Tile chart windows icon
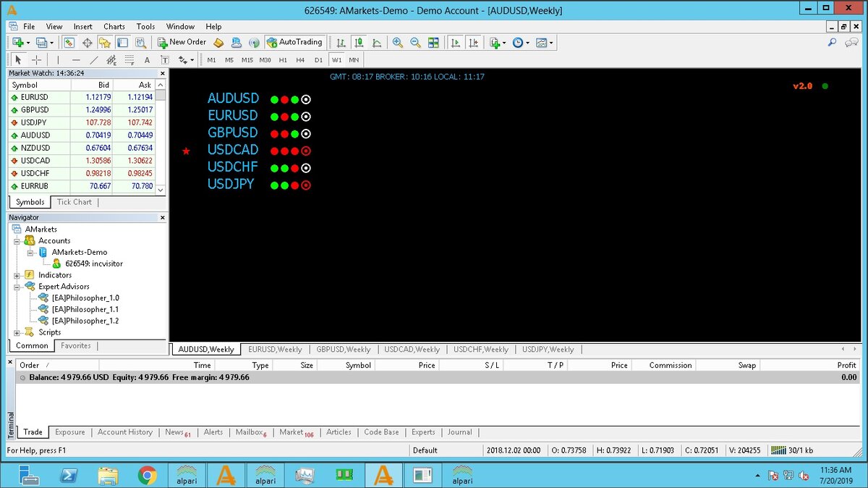This screenshot has width=868, height=488. (x=433, y=43)
